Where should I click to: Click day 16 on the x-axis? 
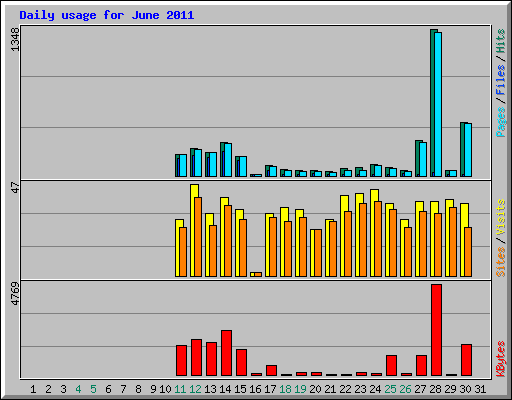coord(255,389)
